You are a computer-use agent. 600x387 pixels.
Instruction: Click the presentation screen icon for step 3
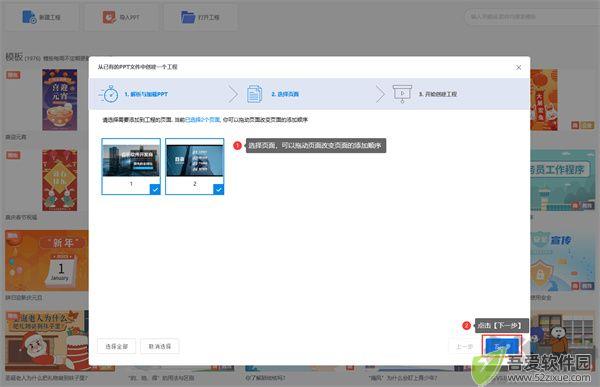pyautogui.click(x=402, y=94)
